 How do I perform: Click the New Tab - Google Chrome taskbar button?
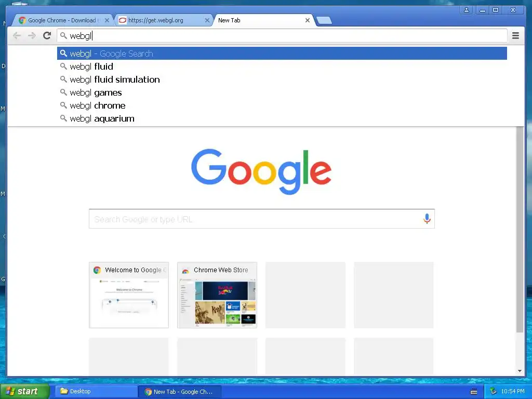click(x=180, y=392)
